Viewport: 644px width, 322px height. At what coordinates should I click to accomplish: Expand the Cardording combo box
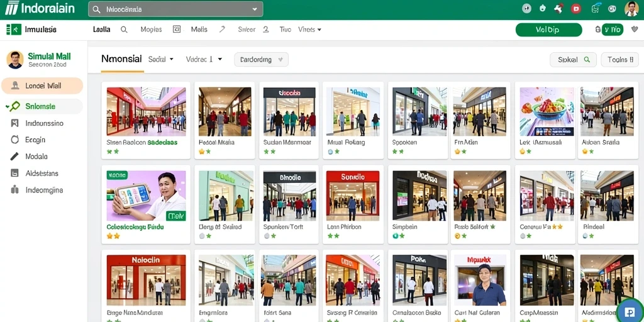[261, 60]
